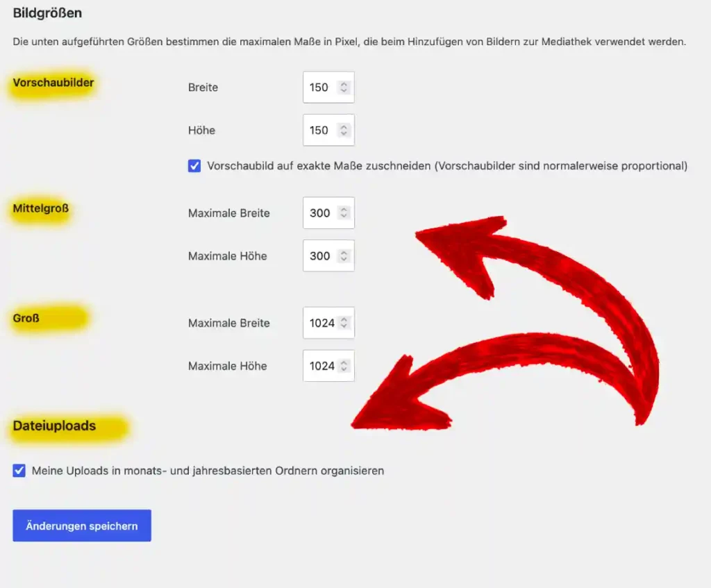
Task: Click the Dateiuploads section heading
Action: [x=54, y=426]
